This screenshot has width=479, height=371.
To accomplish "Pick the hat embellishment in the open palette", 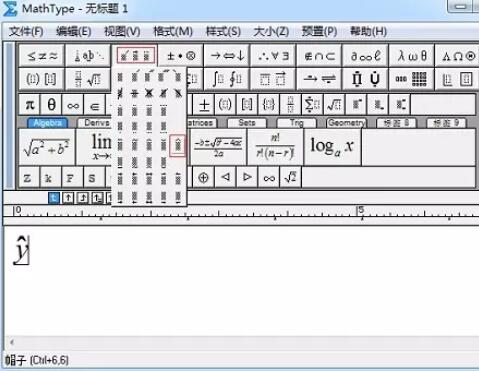I will [177, 145].
